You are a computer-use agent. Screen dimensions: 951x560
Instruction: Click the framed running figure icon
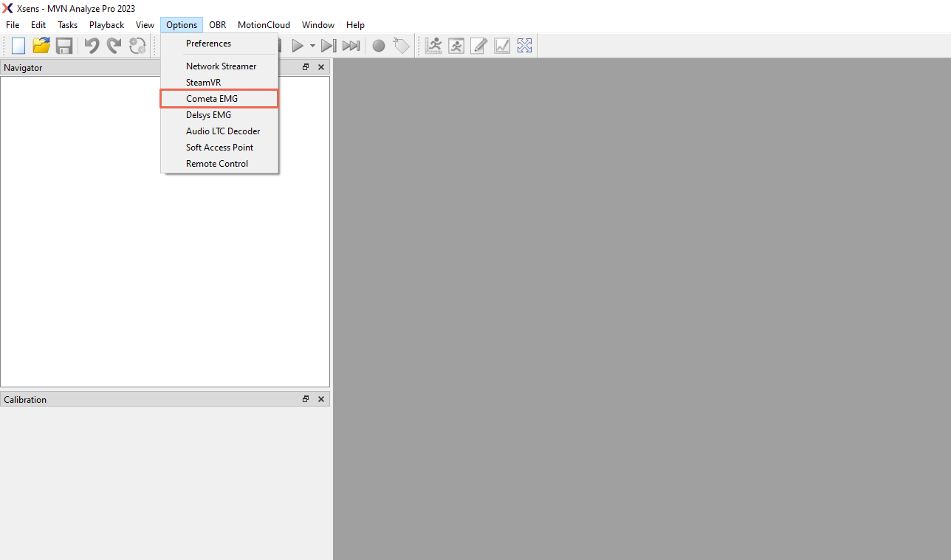(x=456, y=46)
